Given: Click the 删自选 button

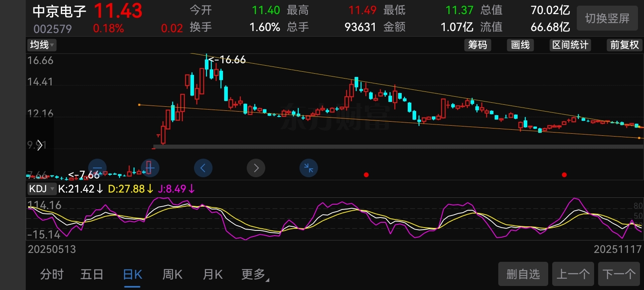Looking at the screenshot, I should click(523, 274).
